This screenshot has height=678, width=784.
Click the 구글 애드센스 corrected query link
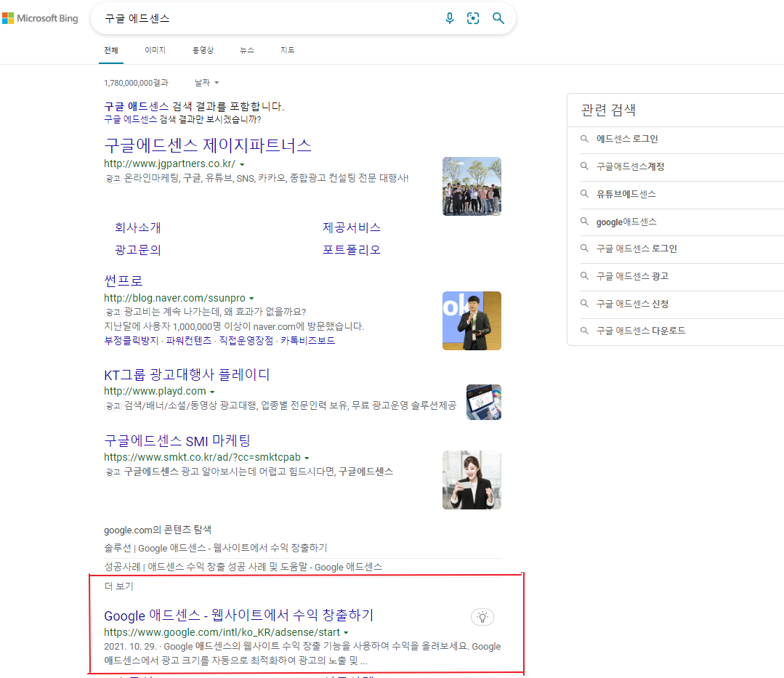click(x=136, y=107)
